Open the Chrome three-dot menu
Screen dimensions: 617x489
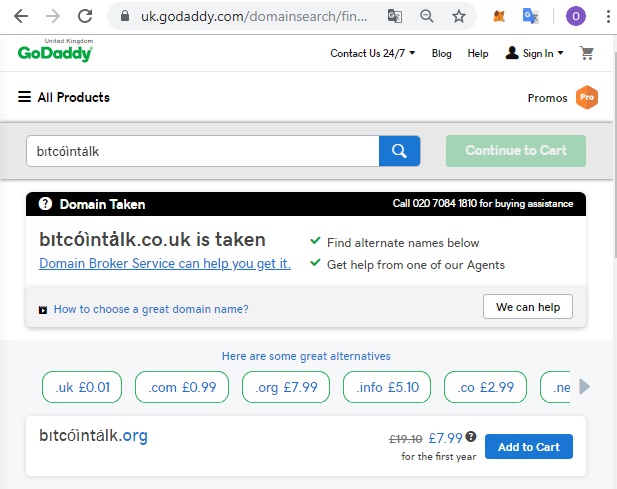pyautogui.click(x=608, y=16)
